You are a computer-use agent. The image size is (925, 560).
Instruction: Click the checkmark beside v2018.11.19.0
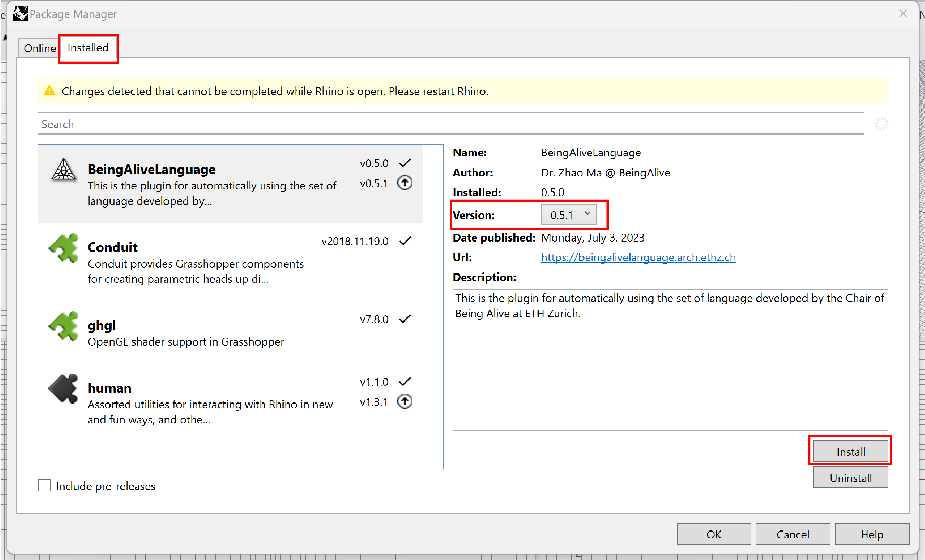[x=405, y=241]
